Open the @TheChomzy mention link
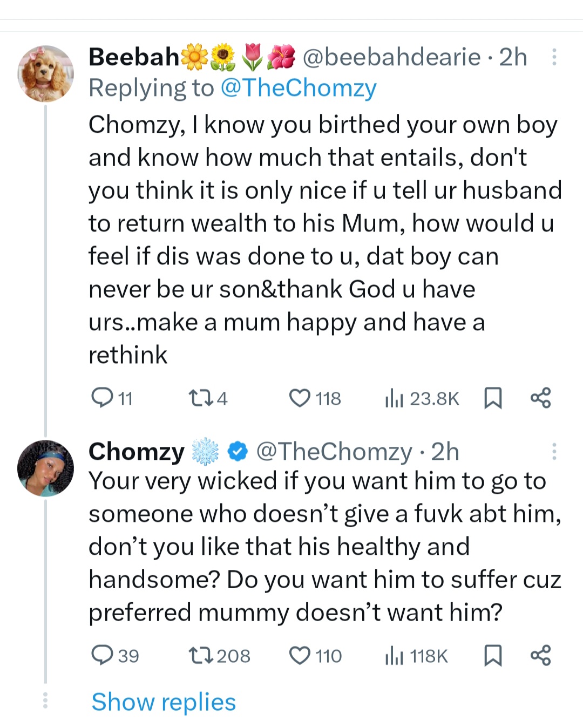583x728 pixels. coord(299,88)
